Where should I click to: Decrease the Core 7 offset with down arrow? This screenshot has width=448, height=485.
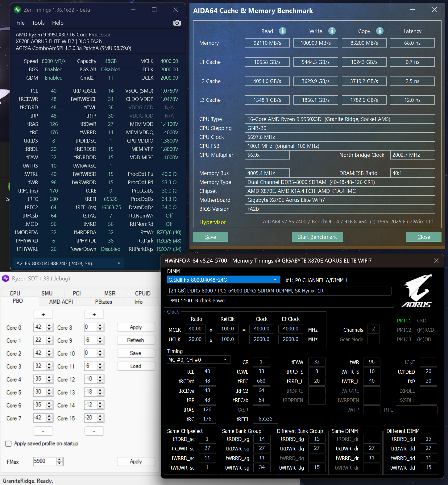[49, 420]
